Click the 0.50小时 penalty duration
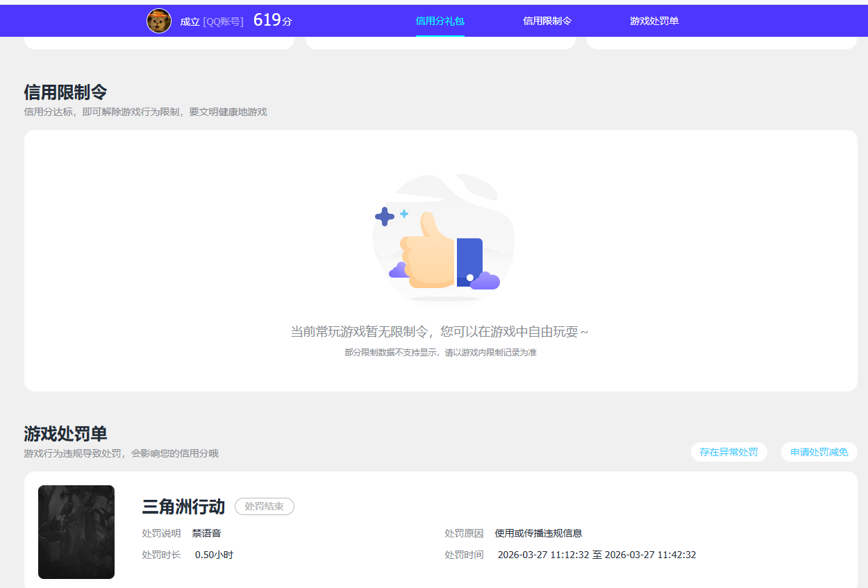The width and height of the screenshot is (868, 588). tap(214, 555)
